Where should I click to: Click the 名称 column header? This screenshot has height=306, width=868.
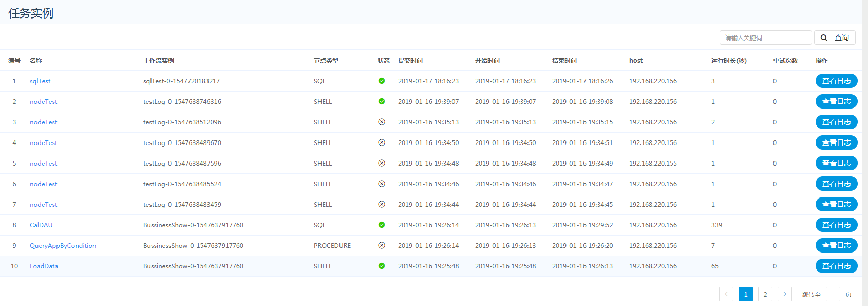click(36, 61)
